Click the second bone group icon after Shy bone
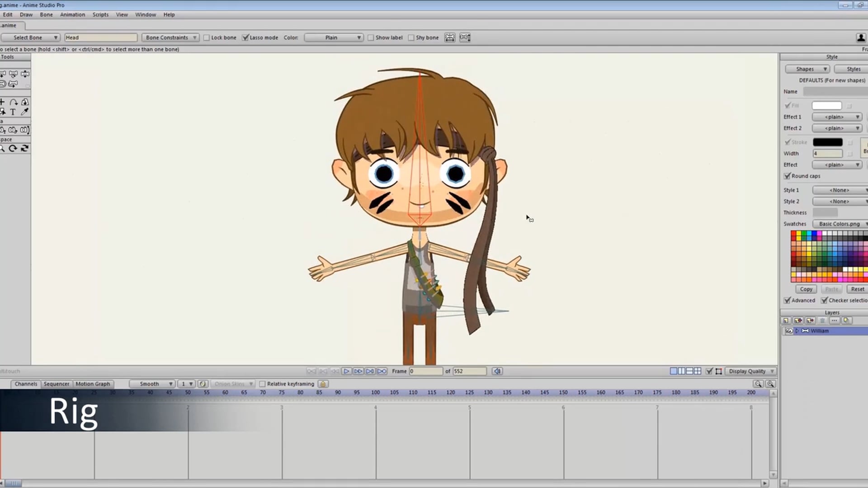 tap(465, 38)
